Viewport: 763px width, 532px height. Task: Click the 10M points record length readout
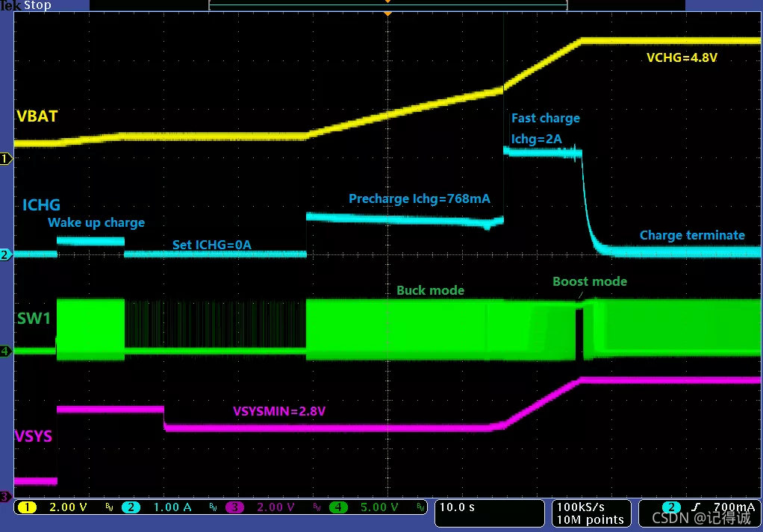(590, 520)
